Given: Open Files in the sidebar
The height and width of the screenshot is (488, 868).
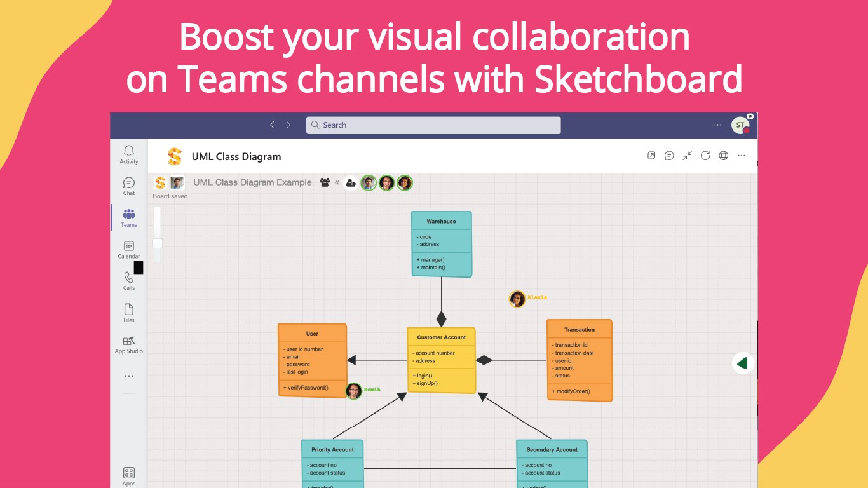Looking at the screenshot, I should tap(129, 313).
